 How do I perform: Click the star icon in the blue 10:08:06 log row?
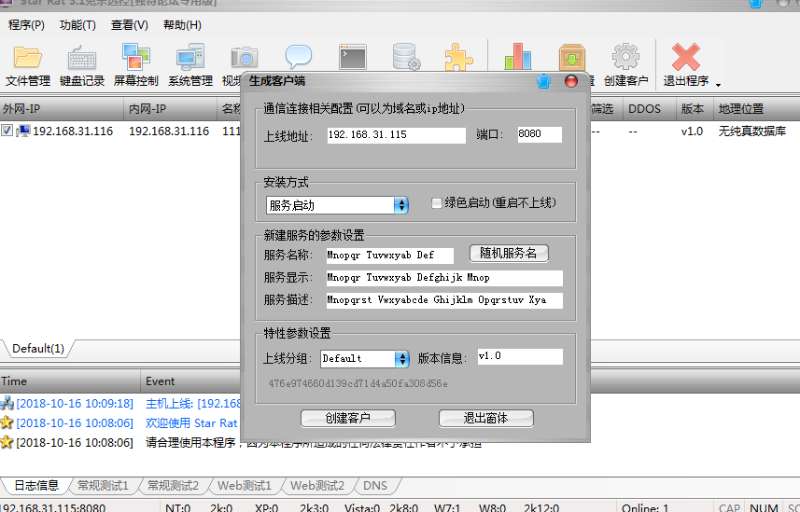7,423
